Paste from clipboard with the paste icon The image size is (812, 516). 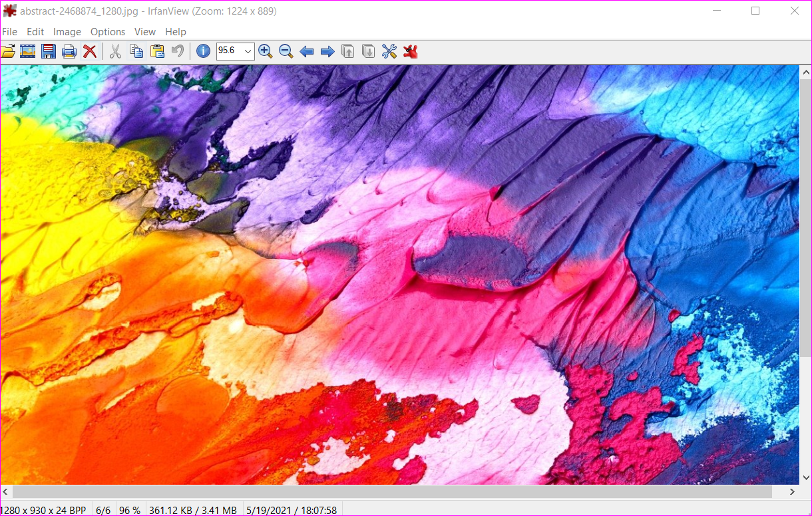click(157, 51)
